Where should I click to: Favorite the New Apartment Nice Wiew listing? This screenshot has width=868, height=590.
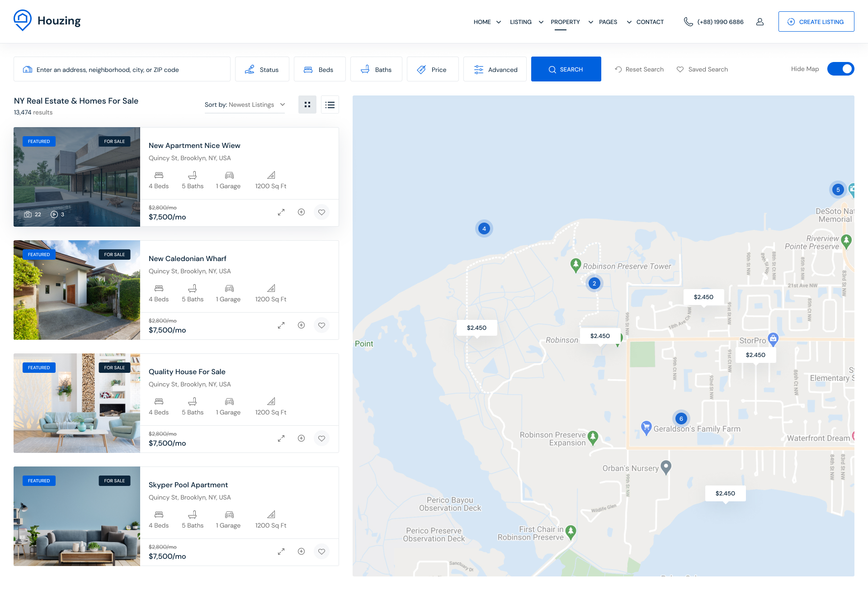coord(321,212)
